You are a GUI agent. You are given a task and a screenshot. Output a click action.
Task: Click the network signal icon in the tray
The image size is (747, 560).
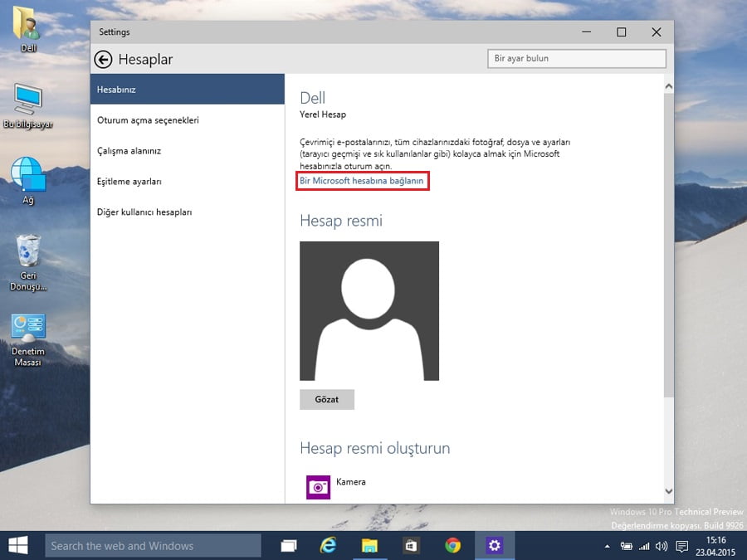tap(642, 548)
